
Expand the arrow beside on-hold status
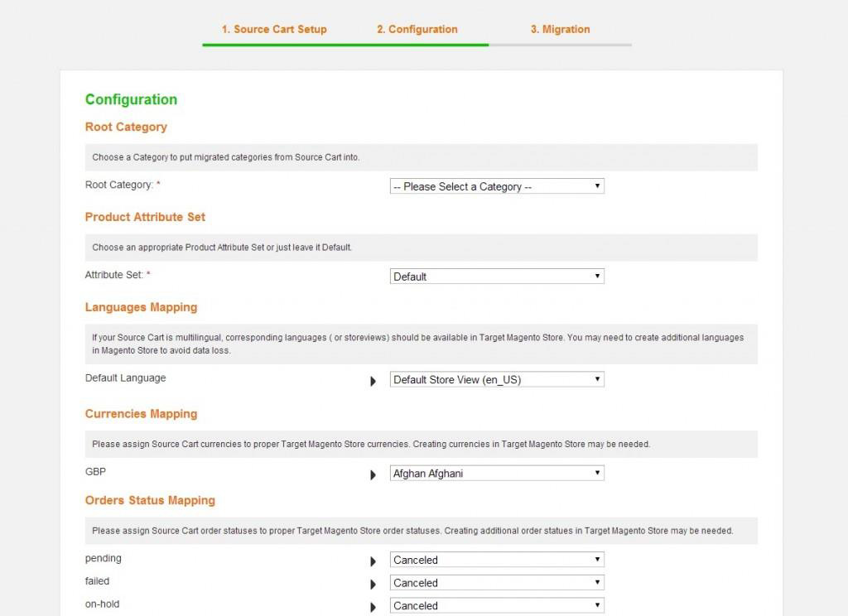(x=373, y=606)
